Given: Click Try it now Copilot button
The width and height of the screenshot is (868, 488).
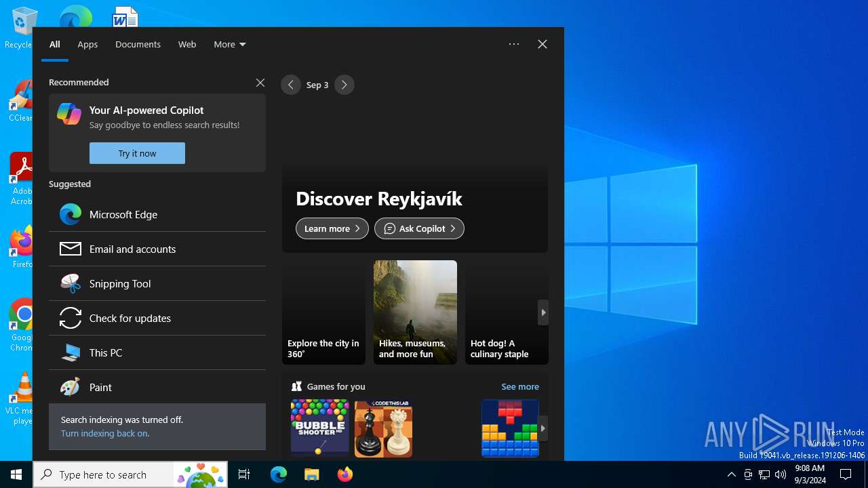Looking at the screenshot, I should [137, 153].
